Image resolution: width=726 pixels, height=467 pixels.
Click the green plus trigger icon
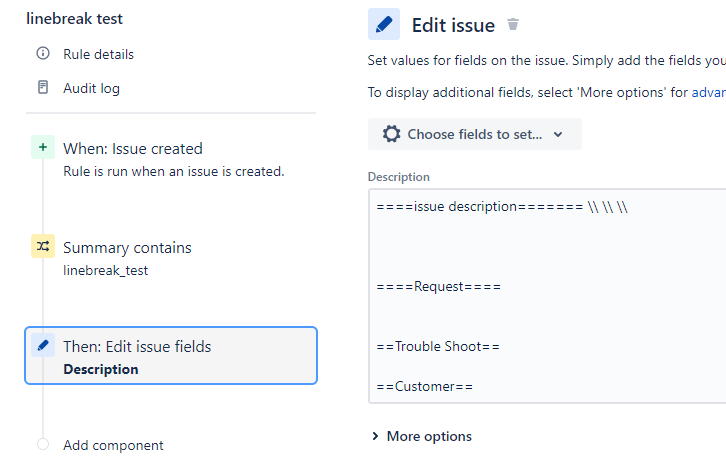42,148
